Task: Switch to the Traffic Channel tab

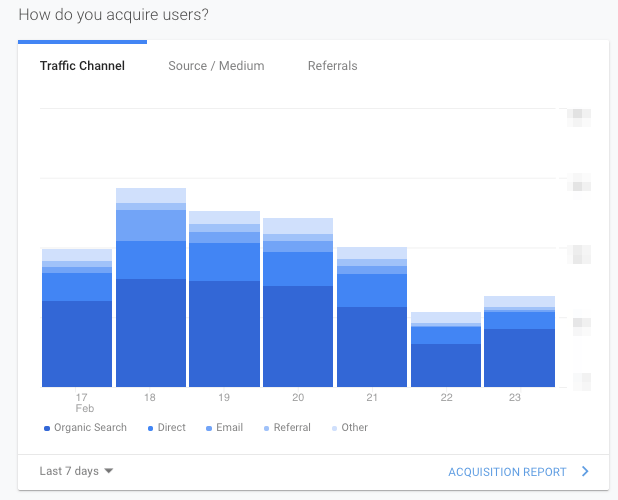Action: click(x=82, y=66)
